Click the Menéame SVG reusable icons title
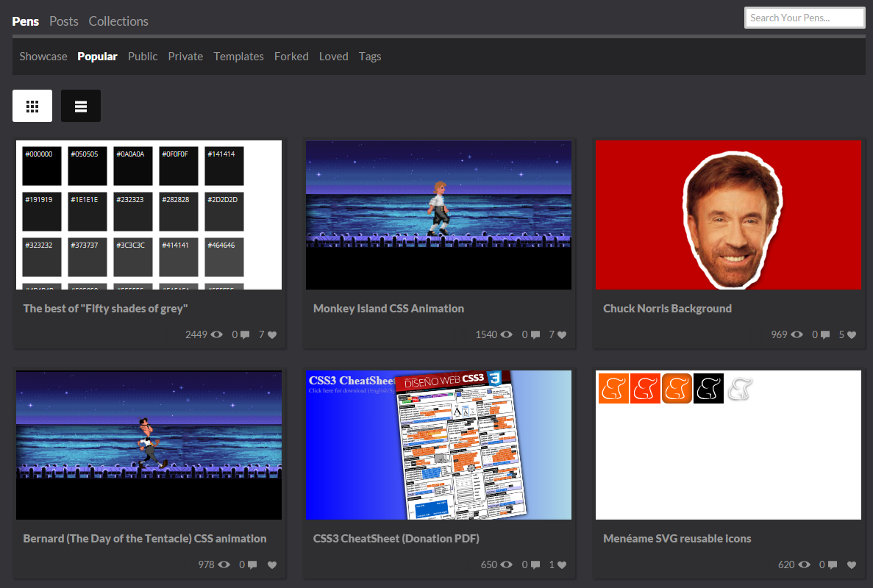Viewport: 873px width, 588px height. point(677,539)
